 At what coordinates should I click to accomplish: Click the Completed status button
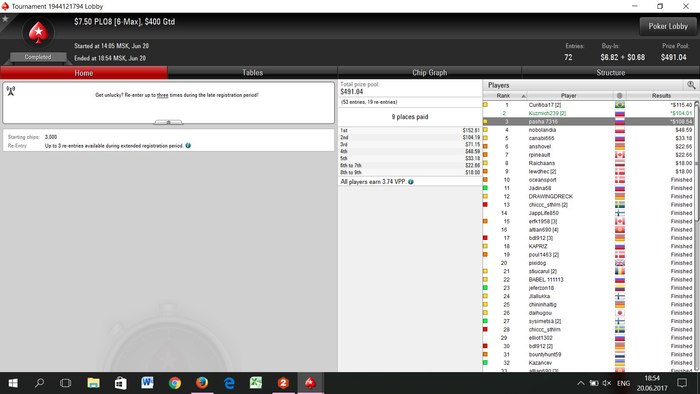pyautogui.click(x=38, y=57)
